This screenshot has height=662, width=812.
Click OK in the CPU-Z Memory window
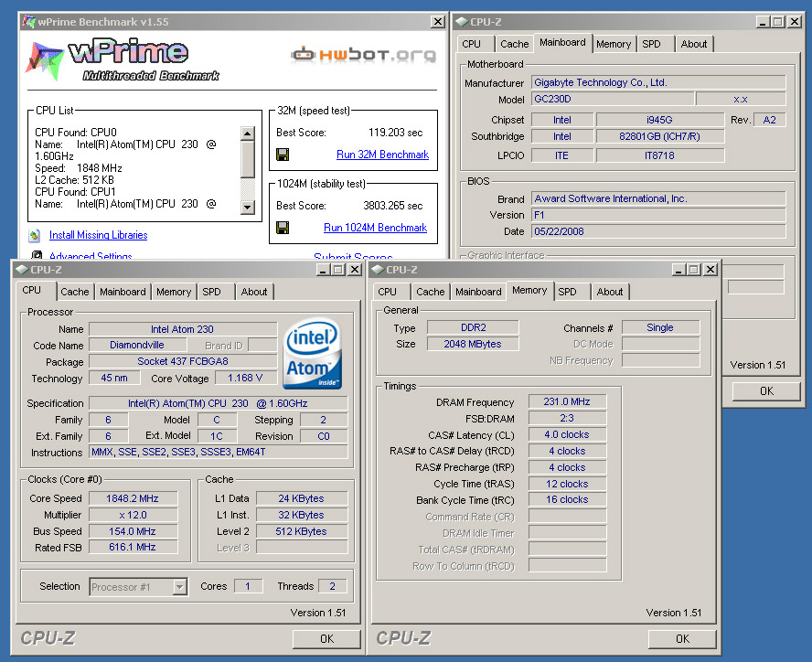tap(682, 639)
